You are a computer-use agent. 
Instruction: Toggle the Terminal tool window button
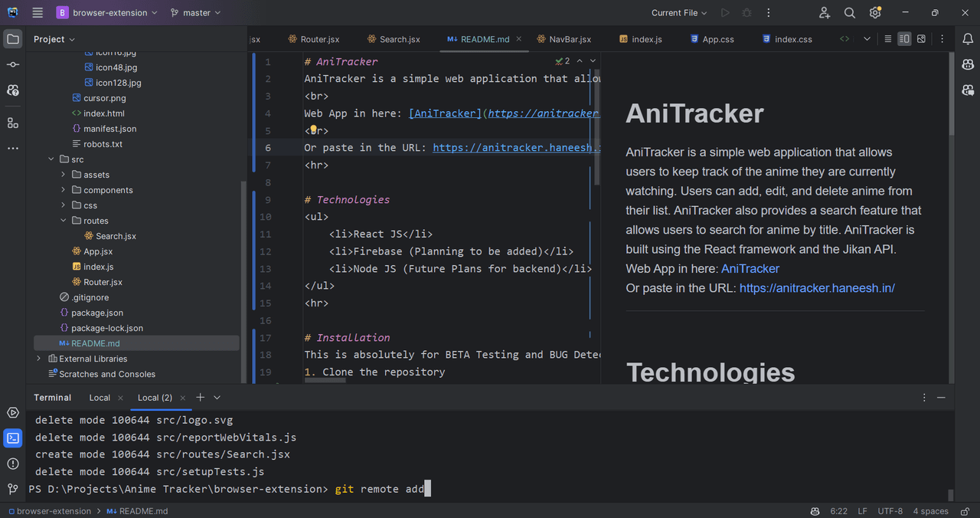tap(13, 438)
